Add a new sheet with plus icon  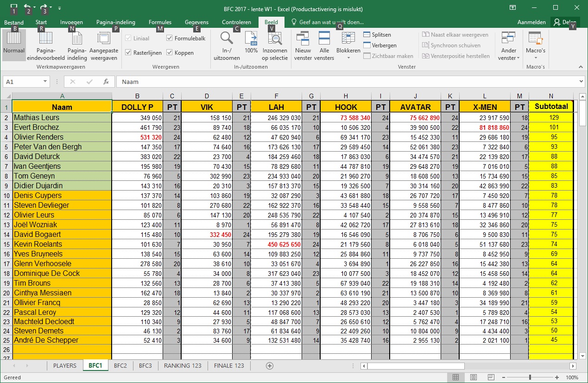click(x=270, y=365)
